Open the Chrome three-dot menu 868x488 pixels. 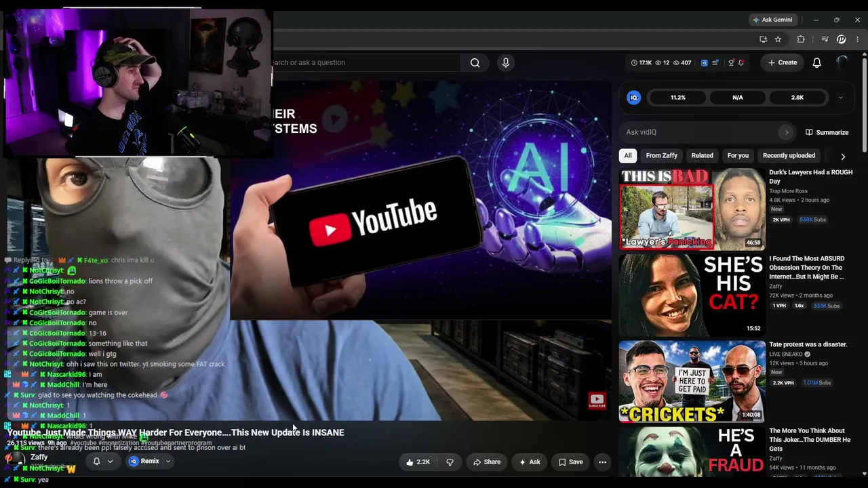coord(857,39)
